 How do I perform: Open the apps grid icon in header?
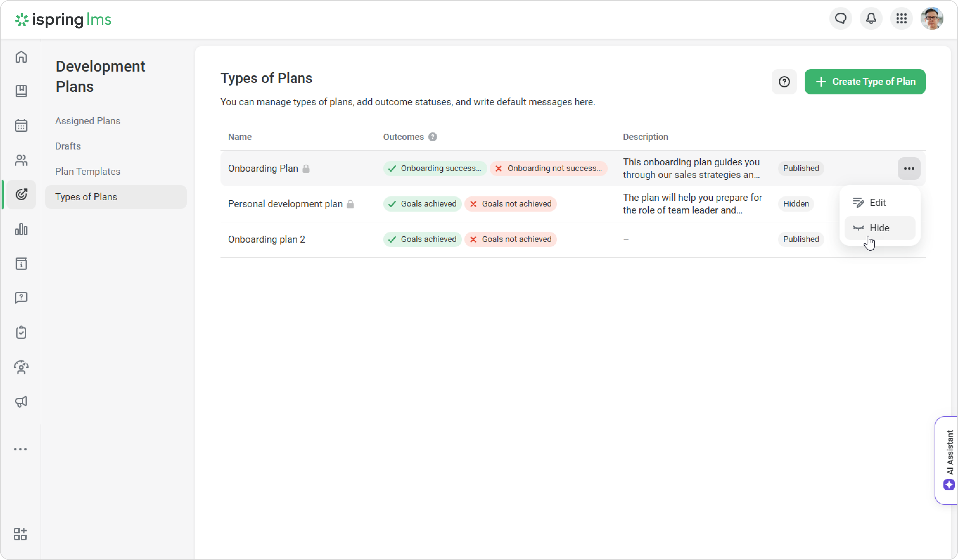(x=901, y=18)
